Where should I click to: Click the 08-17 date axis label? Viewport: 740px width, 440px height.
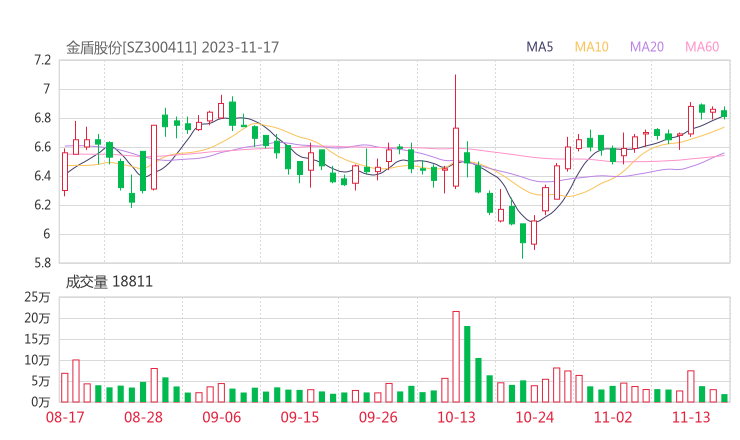click(x=65, y=417)
